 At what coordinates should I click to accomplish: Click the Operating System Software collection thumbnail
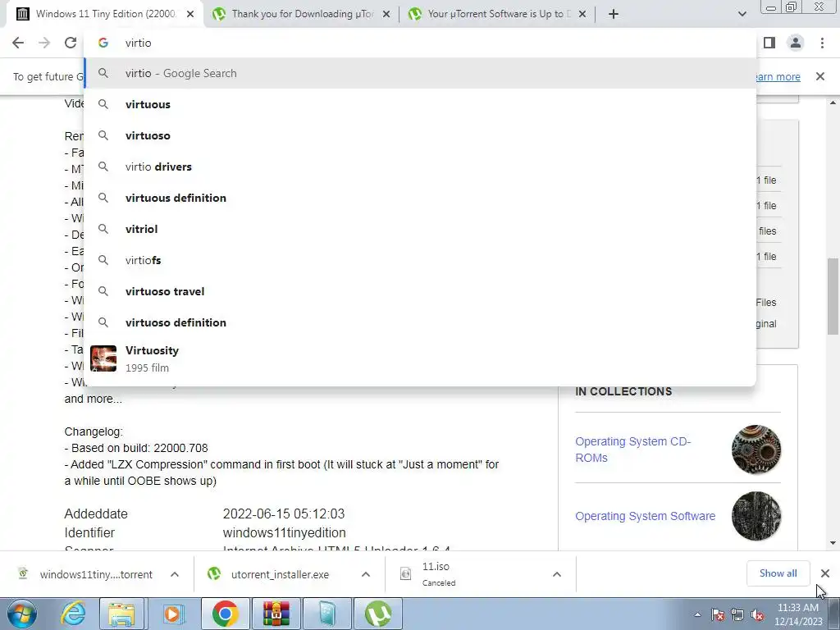[x=756, y=516]
